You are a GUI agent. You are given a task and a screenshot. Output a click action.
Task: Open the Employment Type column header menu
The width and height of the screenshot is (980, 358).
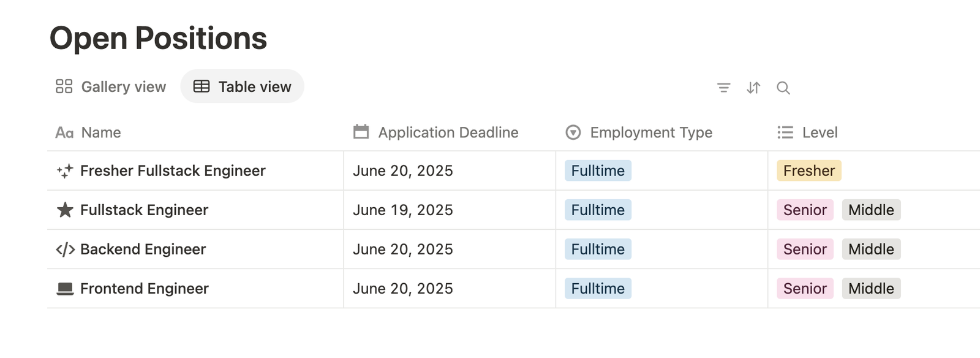[x=639, y=132]
